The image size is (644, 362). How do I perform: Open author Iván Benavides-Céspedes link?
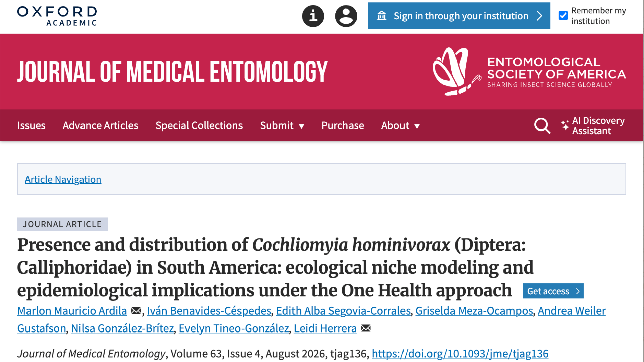[209, 311]
